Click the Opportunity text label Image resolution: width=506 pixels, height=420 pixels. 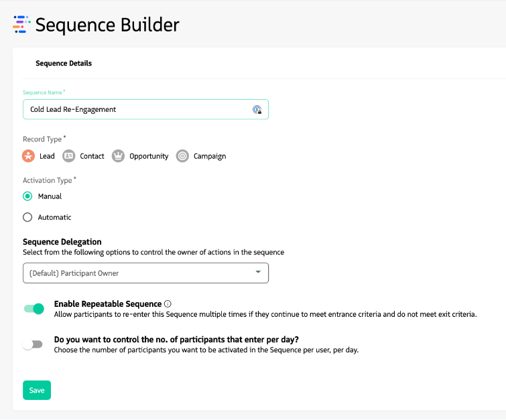149,156
